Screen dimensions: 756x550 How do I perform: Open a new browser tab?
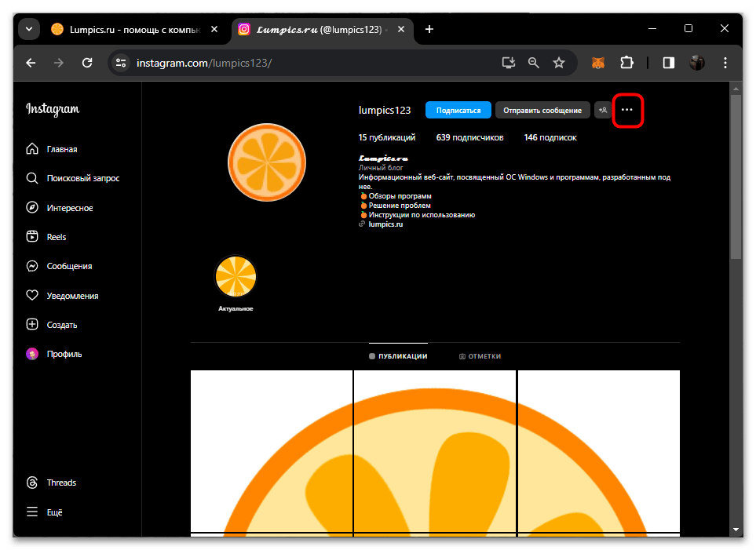click(429, 29)
